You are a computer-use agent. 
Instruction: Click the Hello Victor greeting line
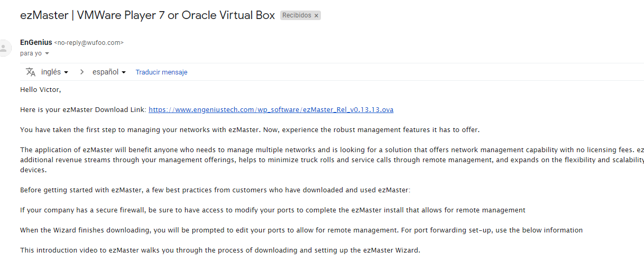(x=41, y=90)
